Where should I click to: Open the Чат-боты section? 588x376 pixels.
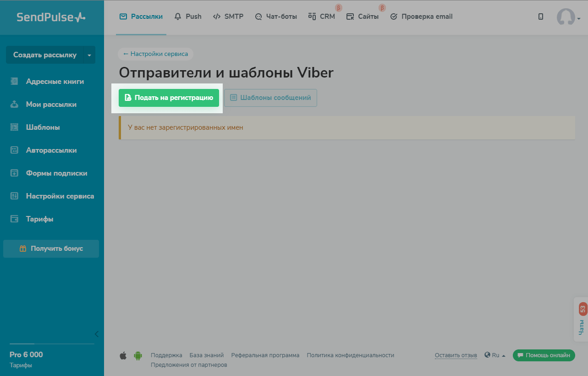pos(275,16)
